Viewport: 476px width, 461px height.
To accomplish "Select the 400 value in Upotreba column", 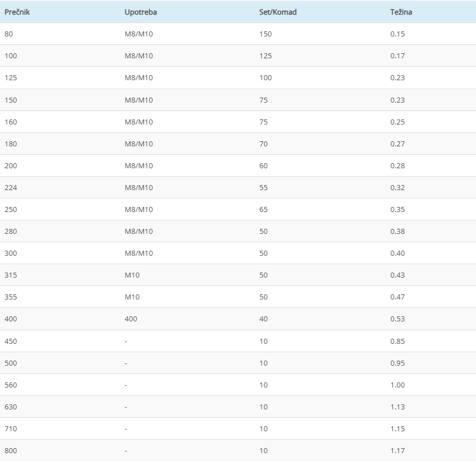I will coord(131,319).
